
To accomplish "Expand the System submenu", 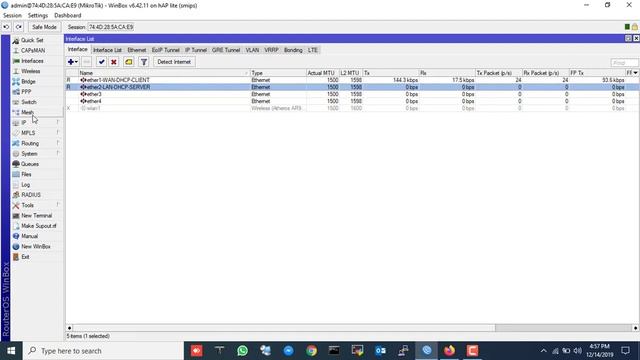I will [x=29, y=154].
